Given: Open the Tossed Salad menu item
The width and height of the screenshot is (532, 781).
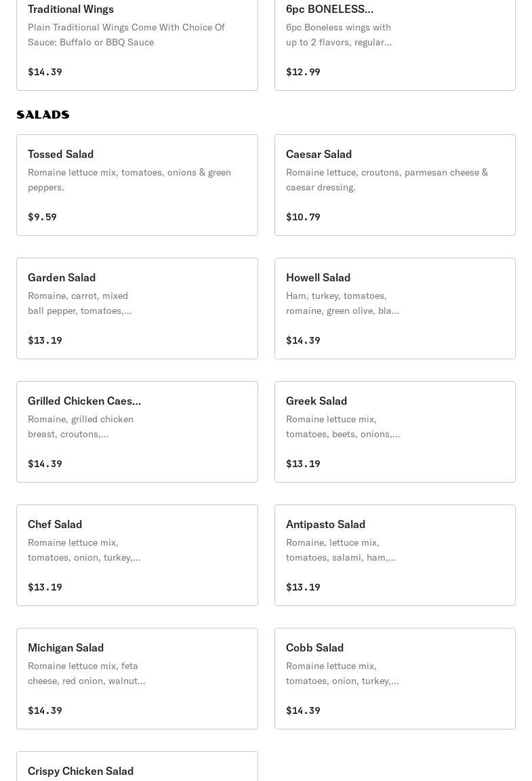Looking at the screenshot, I should pos(137,185).
